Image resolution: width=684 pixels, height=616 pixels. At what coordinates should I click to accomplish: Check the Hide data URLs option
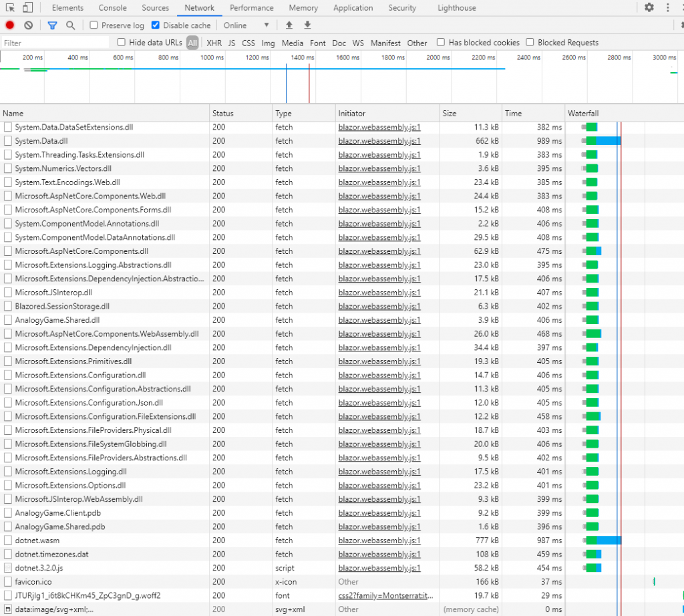(122, 43)
